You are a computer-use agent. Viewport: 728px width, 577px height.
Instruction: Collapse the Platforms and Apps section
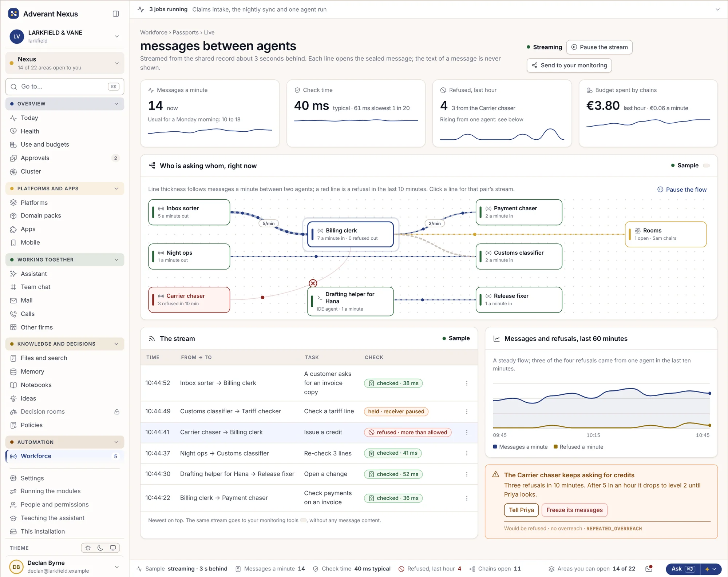click(65, 188)
